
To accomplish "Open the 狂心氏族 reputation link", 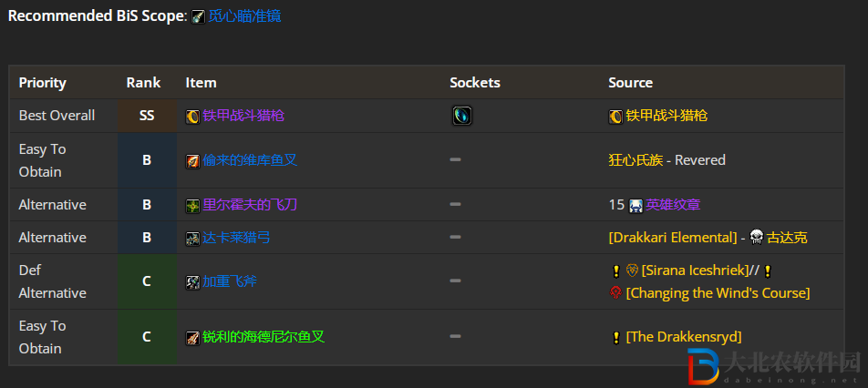I will click(635, 160).
